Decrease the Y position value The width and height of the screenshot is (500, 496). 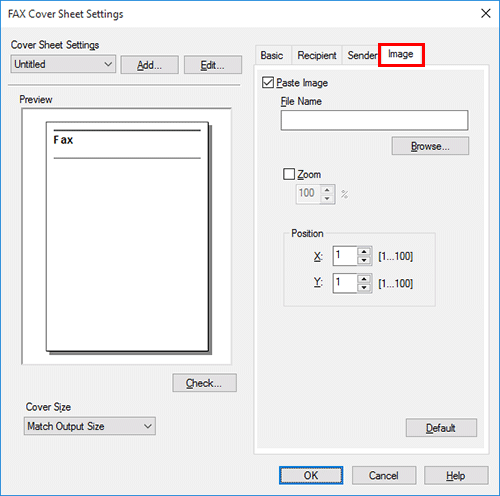click(x=364, y=288)
